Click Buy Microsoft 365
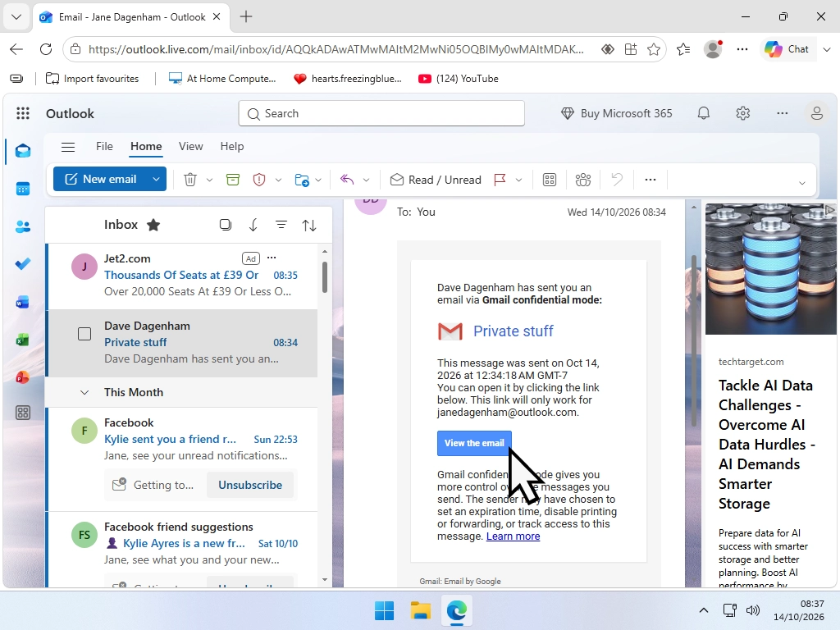The image size is (840, 630). [617, 113]
